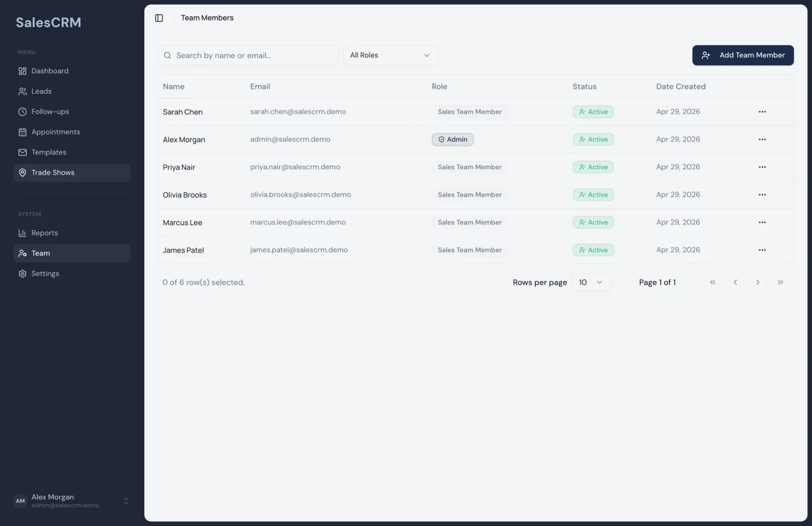Open the Reports section

(45, 233)
